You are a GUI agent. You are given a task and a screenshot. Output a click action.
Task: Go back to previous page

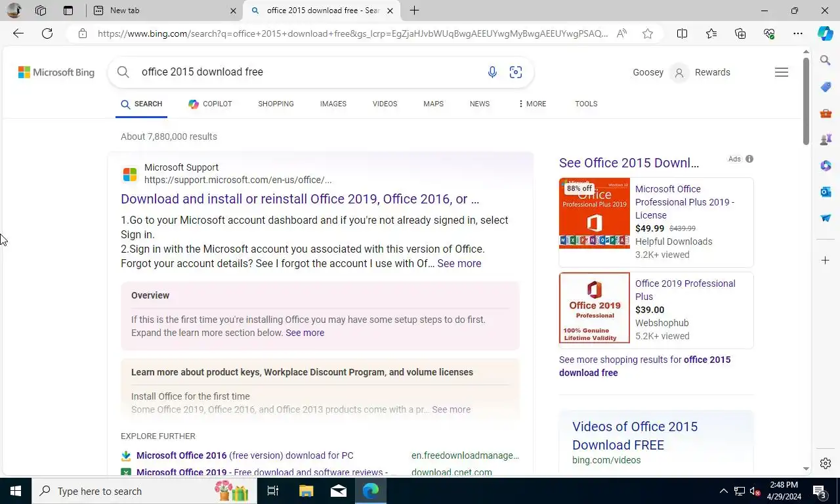[x=18, y=33]
